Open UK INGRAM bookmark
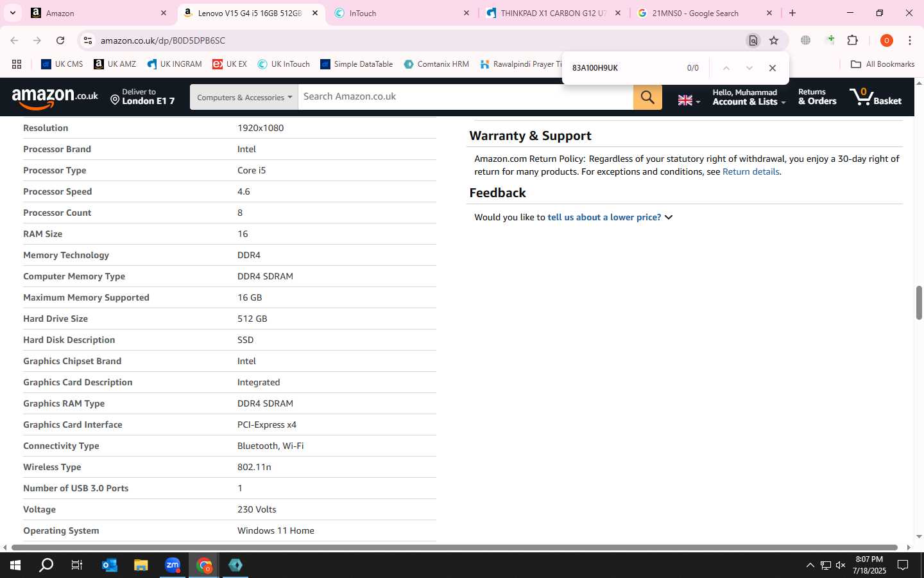Screen dimensions: 924x578 175,64
